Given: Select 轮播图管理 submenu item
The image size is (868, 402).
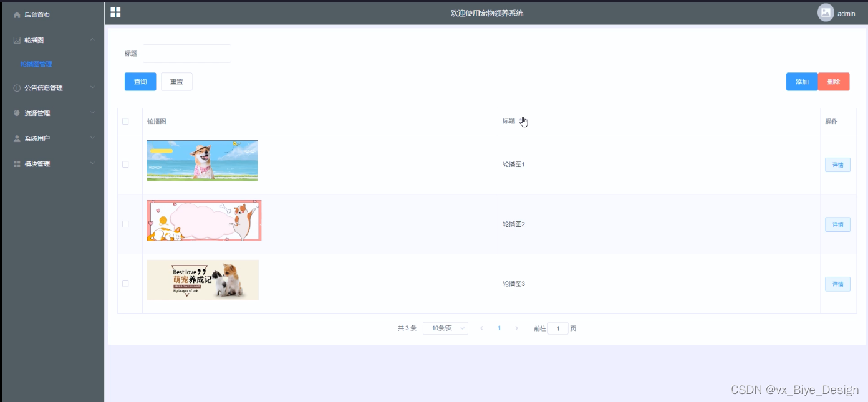Looking at the screenshot, I should [36, 64].
